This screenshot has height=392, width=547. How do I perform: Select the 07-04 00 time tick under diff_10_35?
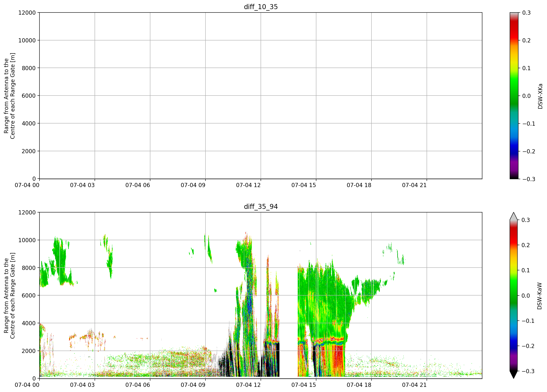[x=27, y=185]
